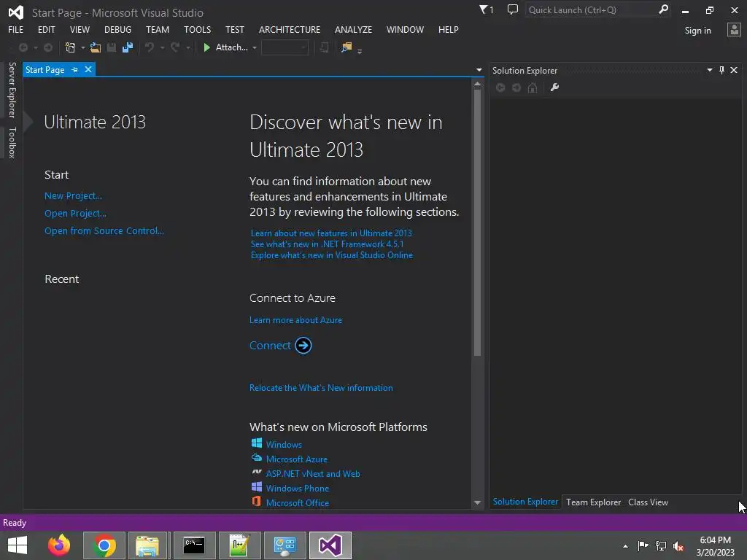Click the Navigate Forward toolbar icon

(x=48, y=47)
